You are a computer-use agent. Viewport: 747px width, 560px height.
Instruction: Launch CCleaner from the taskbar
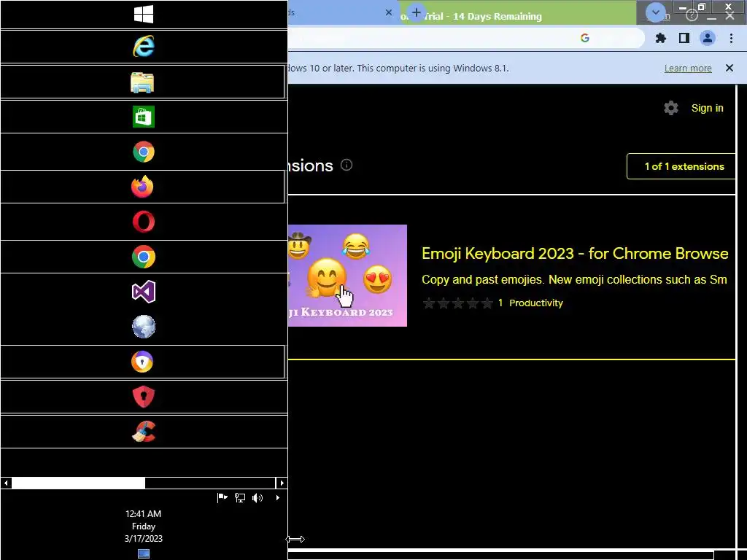tap(144, 432)
